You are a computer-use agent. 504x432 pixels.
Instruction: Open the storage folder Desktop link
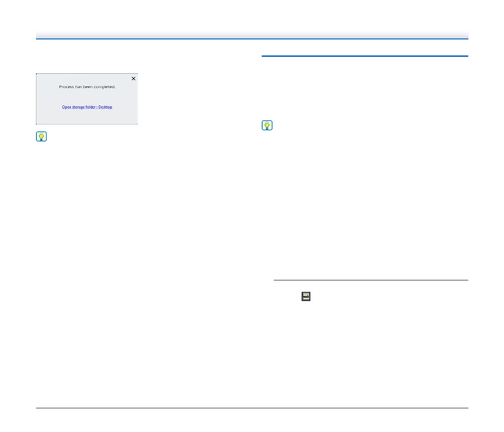[87, 107]
